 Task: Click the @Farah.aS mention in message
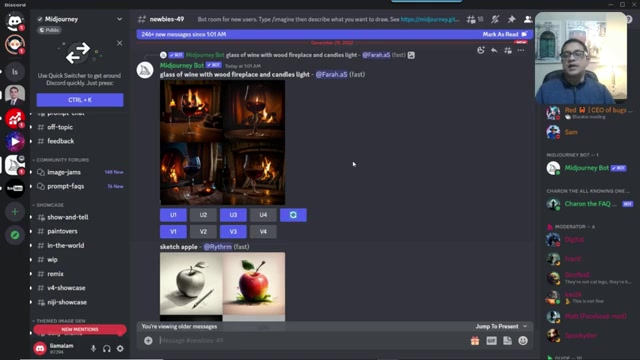331,74
